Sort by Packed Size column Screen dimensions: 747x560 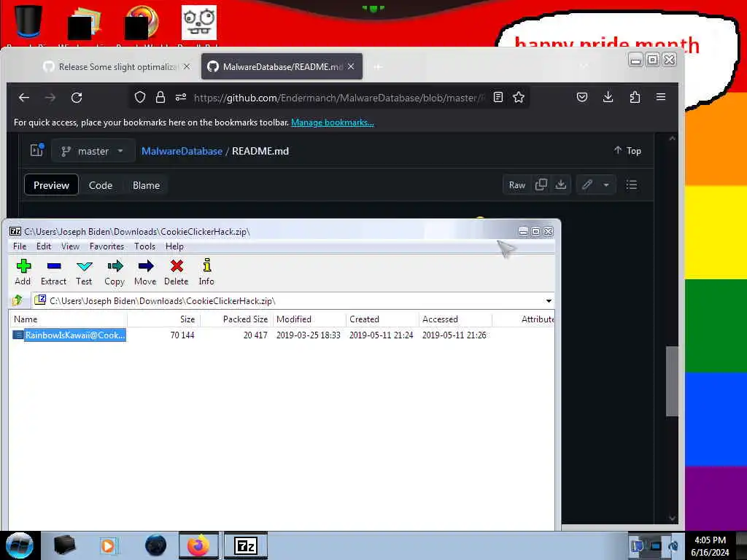(237, 319)
